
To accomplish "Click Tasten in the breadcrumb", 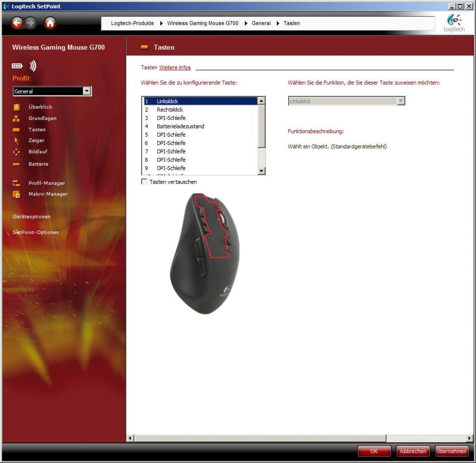I will (292, 23).
